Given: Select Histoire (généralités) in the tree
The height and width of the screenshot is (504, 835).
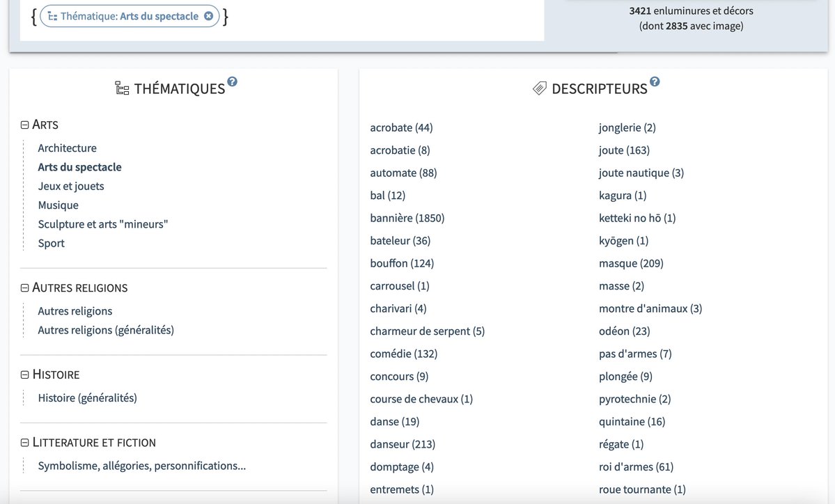Looking at the screenshot, I should [x=87, y=397].
